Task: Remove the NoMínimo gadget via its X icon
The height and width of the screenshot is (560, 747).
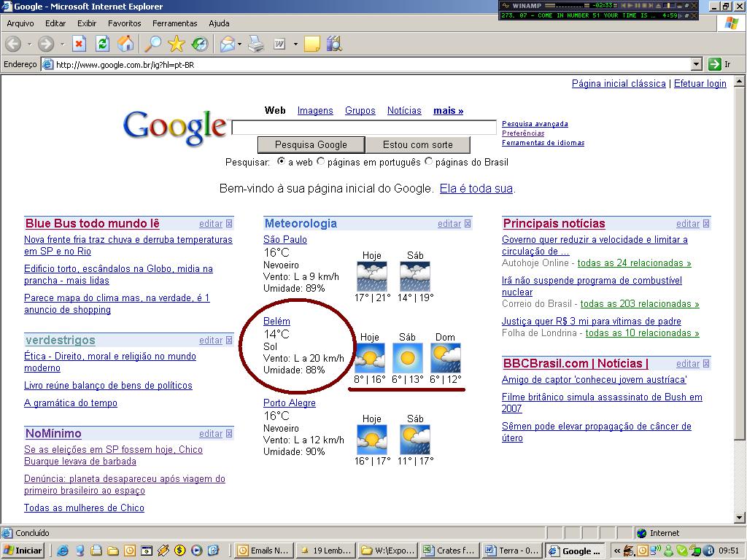Action: (229, 433)
